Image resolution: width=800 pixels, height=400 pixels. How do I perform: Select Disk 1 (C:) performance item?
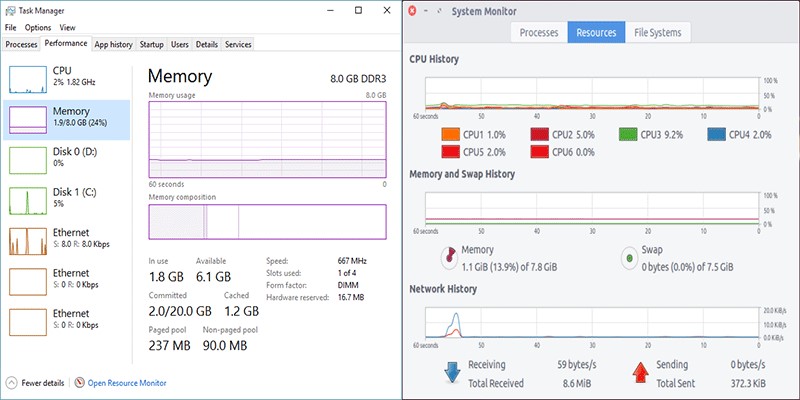coord(27,198)
